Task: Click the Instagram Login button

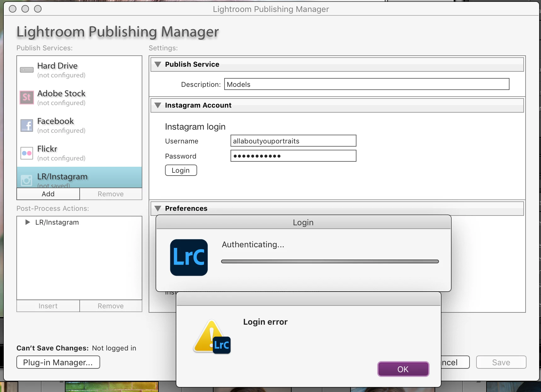Action: click(x=181, y=170)
